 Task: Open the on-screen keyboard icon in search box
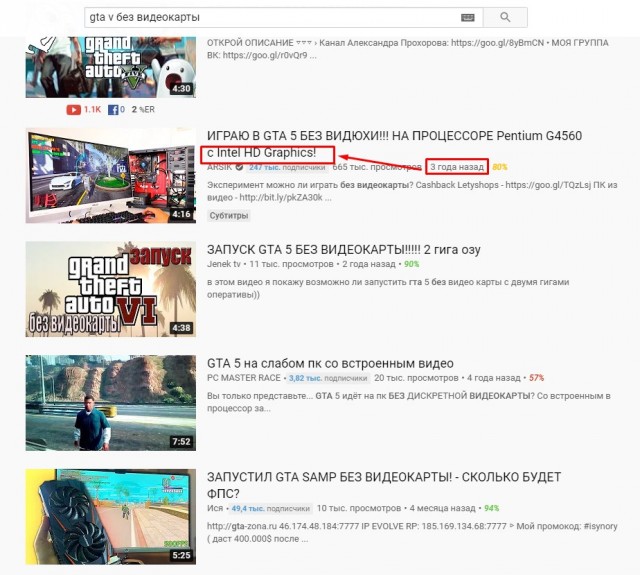(468, 18)
